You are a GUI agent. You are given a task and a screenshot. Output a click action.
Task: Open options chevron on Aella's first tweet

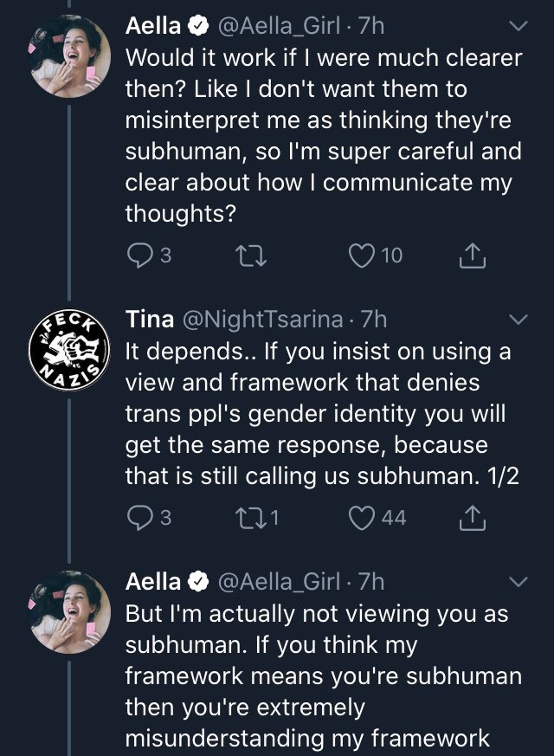pyautogui.click(x=519, y=26)
